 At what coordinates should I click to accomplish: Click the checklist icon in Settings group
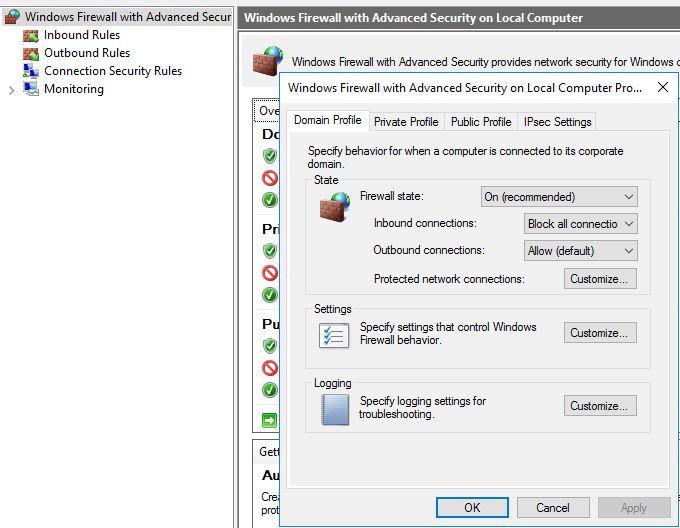[334, 336]
